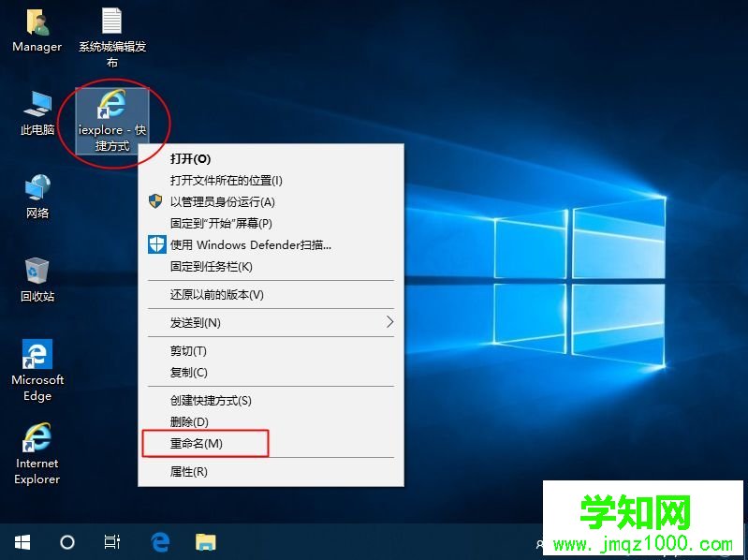Choose 使用 Windows Defender扫描 menu entry

tap(271, 244)
